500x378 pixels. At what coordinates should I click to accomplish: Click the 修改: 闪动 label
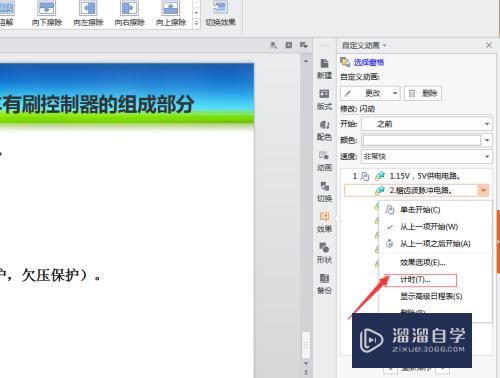[x=357, y=109]
